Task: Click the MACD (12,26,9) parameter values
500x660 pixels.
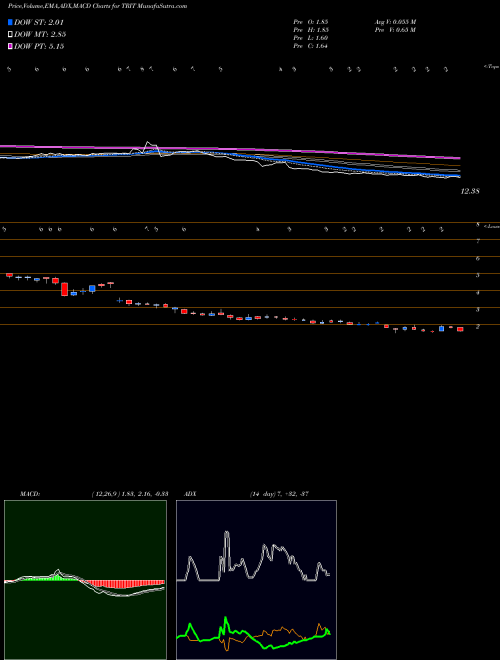Action: [x=130, y=494]
